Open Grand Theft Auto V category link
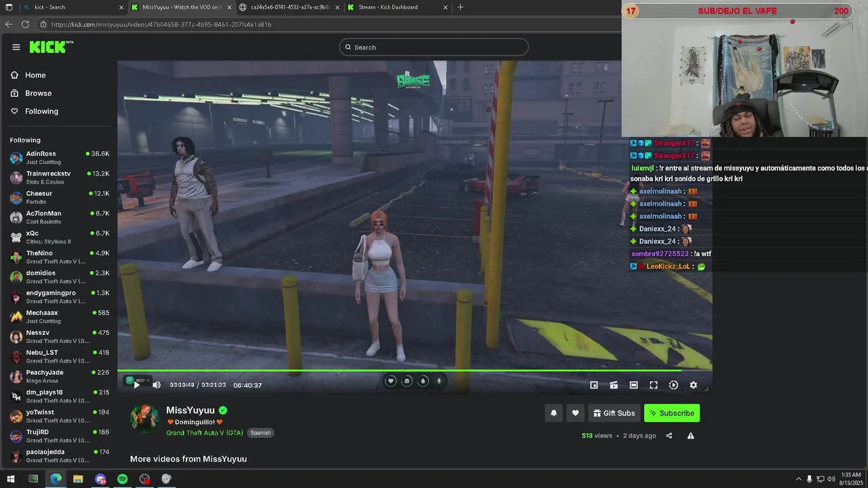This screenshot has height=488, width=868. click(204, 432)
